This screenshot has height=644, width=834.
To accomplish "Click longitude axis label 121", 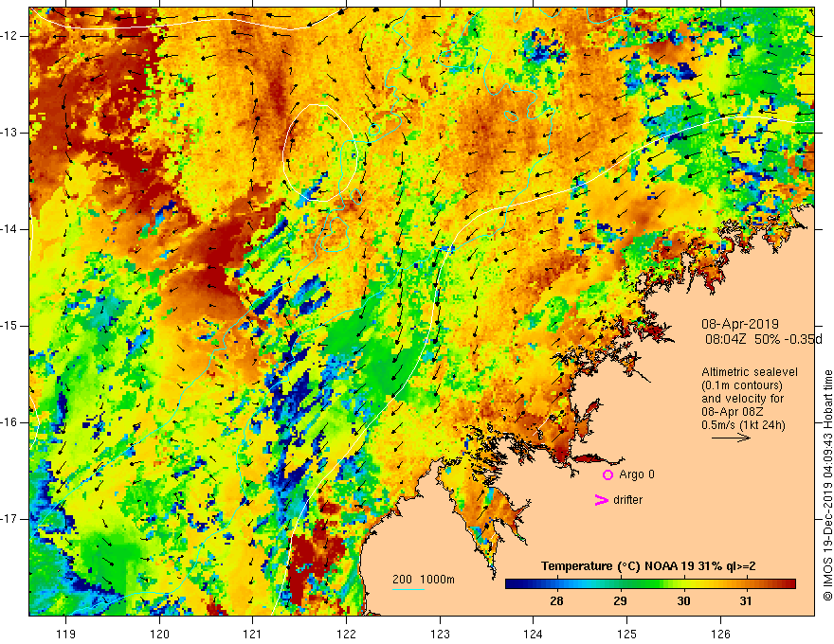I will point(253,634).
